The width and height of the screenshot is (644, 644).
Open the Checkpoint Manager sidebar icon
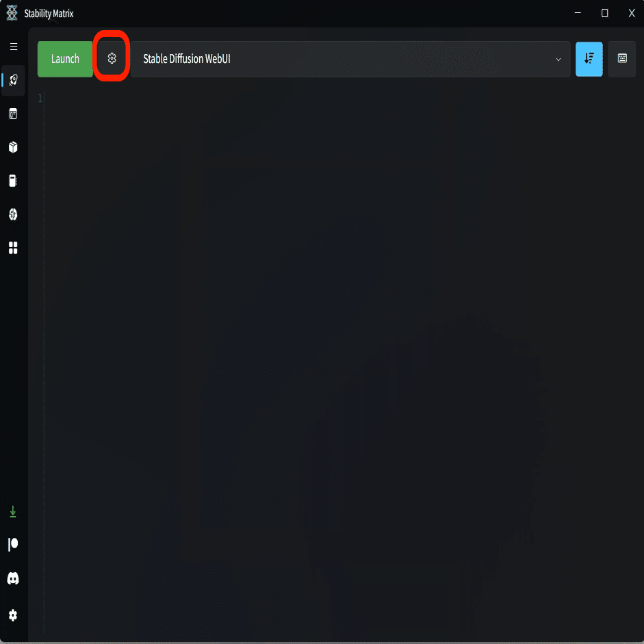pos(13,181)
